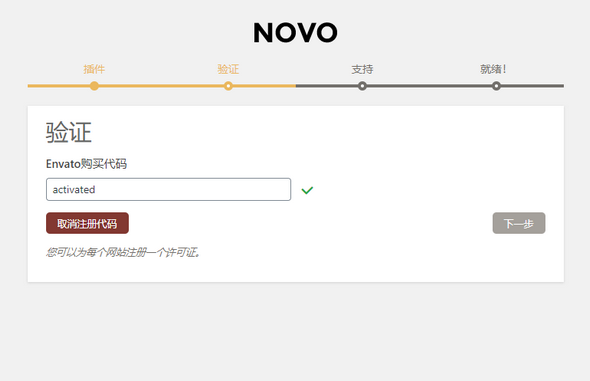The image size is (590, 381).
Task: Proceed with the 下一步 button
Action: coord(519,223)
